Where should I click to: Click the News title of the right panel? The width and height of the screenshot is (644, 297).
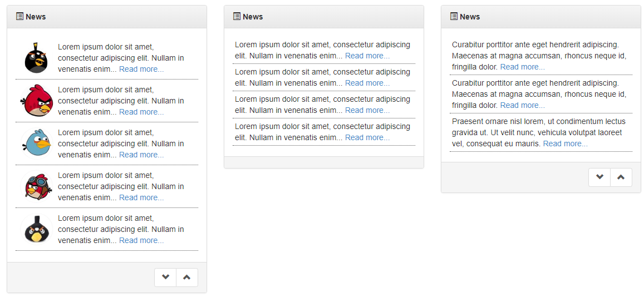[470, 17]
